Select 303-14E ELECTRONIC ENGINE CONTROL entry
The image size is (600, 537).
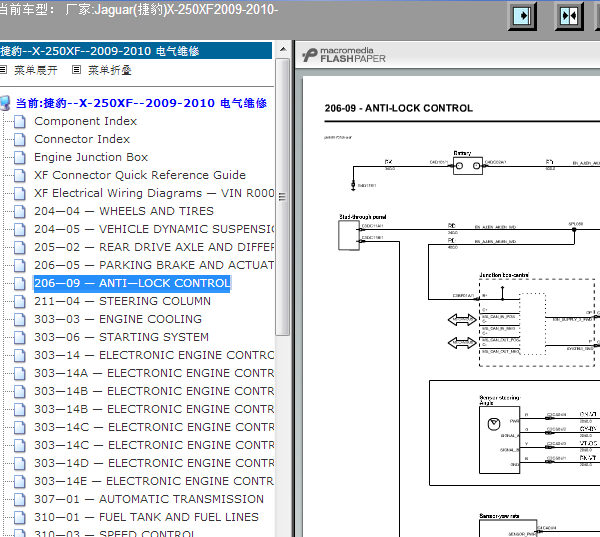click(154, 481)
